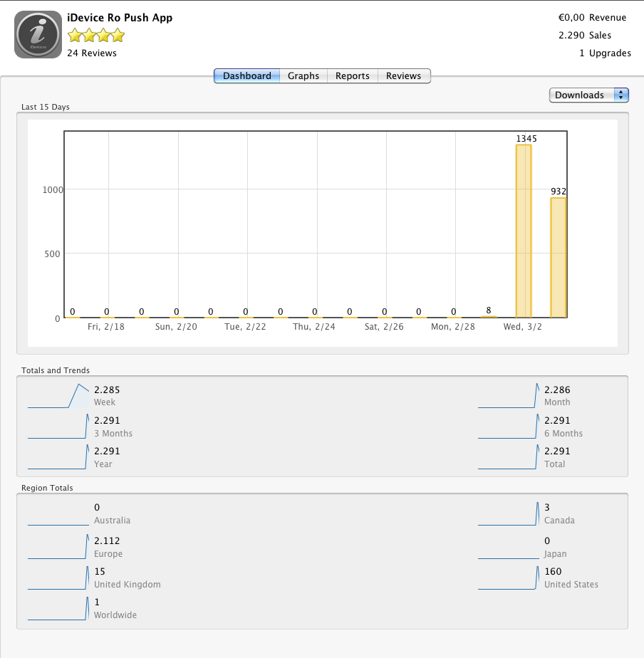Image resolution: width=644 pixels, height=658 pixels.
Task: Click the Thu, 2/24 axis label
Action: point(314,327)
